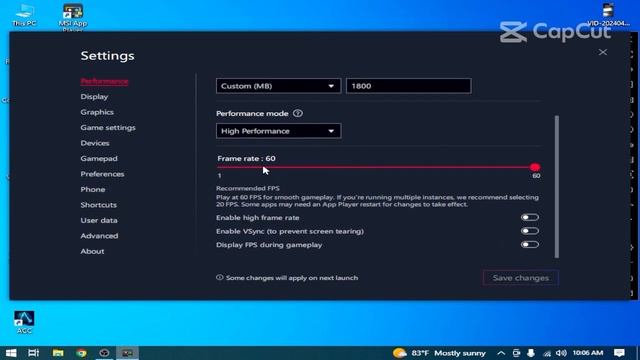Click the slider maximum label 60
Viewport: 640px width, 360px height.
click(536, 176)
